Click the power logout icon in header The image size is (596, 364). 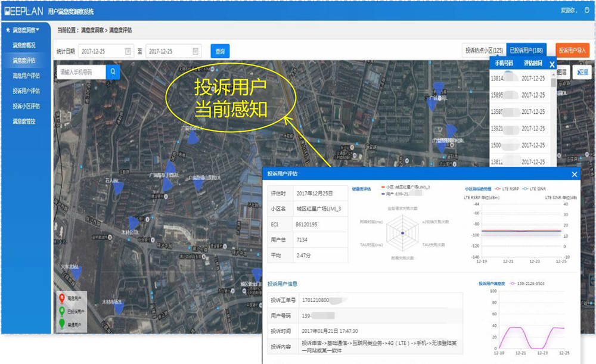coord(586,10)
